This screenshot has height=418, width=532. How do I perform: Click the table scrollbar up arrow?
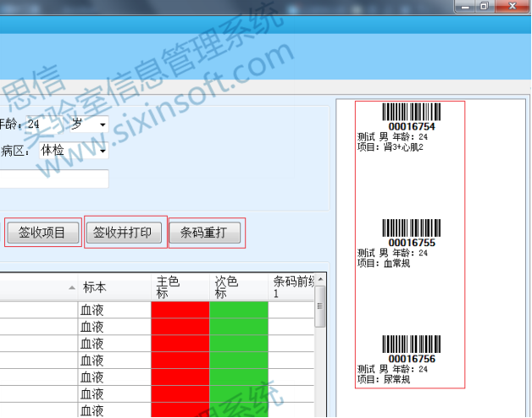pos(320,279)
